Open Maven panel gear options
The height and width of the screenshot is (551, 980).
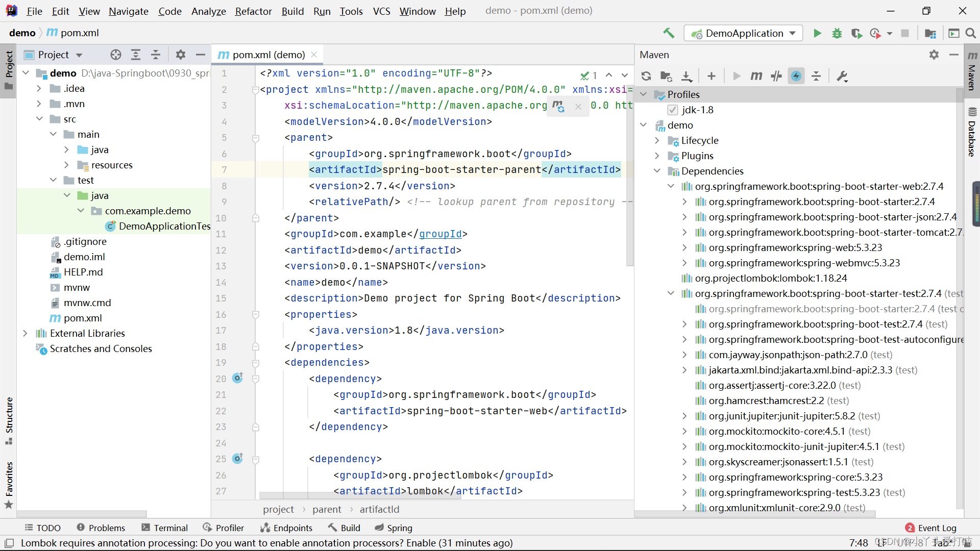[934, 55]
